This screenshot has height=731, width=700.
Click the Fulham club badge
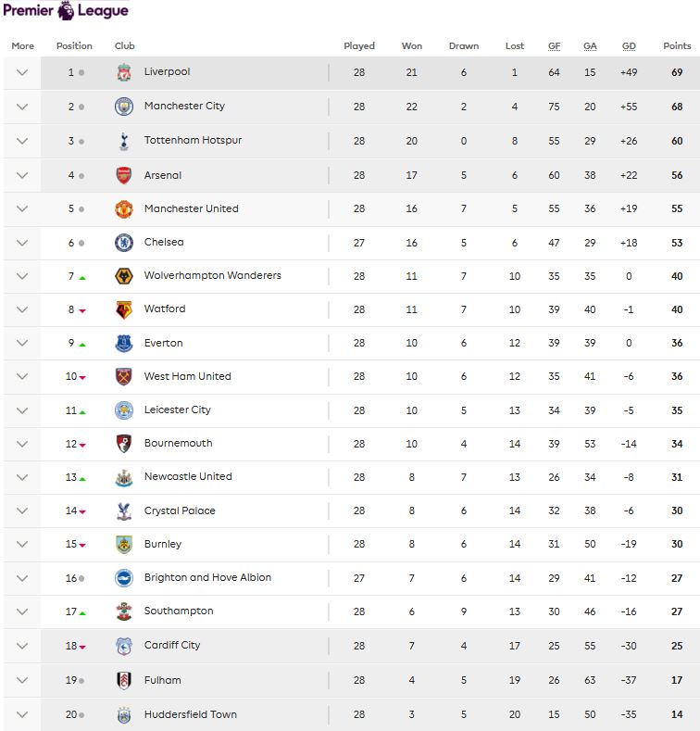124,681
